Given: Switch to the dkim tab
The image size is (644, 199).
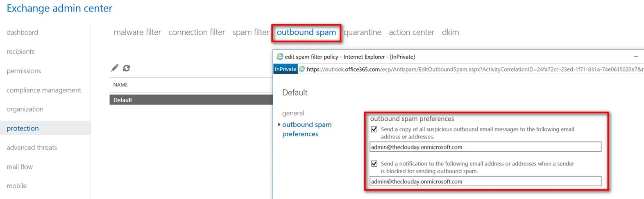Looking at the screenshot, I should click(450, 32).
